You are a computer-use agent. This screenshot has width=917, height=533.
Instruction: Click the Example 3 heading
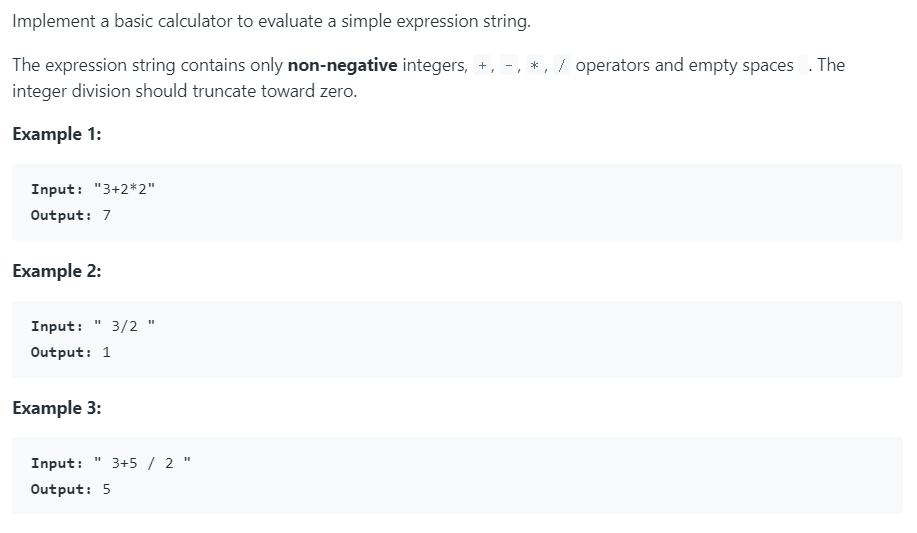(57, 408)
